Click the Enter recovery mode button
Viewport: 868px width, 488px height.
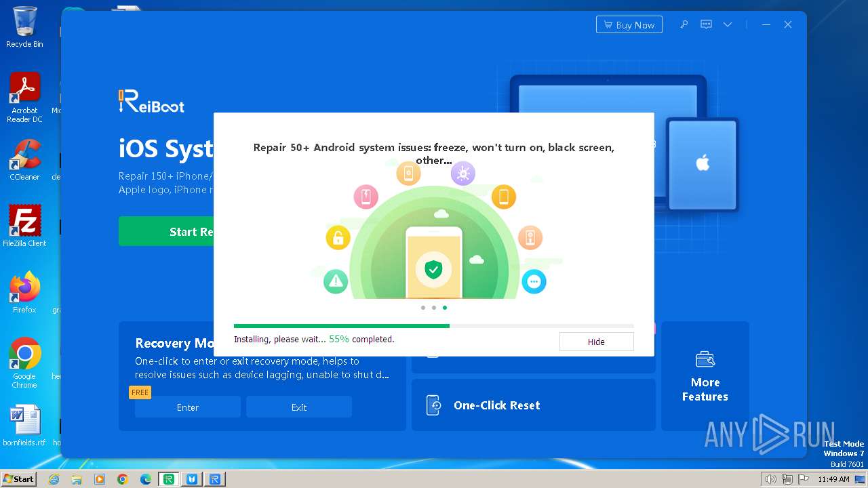pyautogui.click(x=188, y=407)
